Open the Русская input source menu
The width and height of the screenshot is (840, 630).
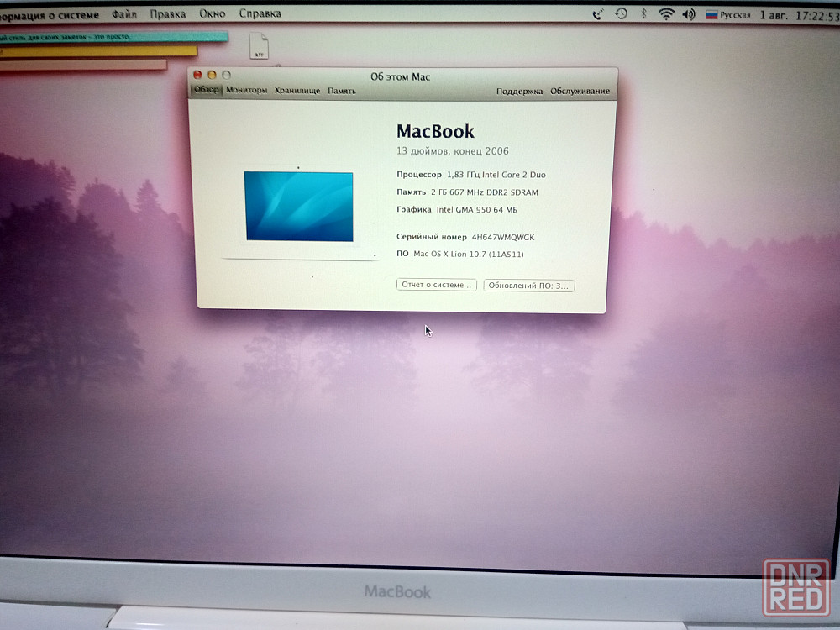click(728, 15)
